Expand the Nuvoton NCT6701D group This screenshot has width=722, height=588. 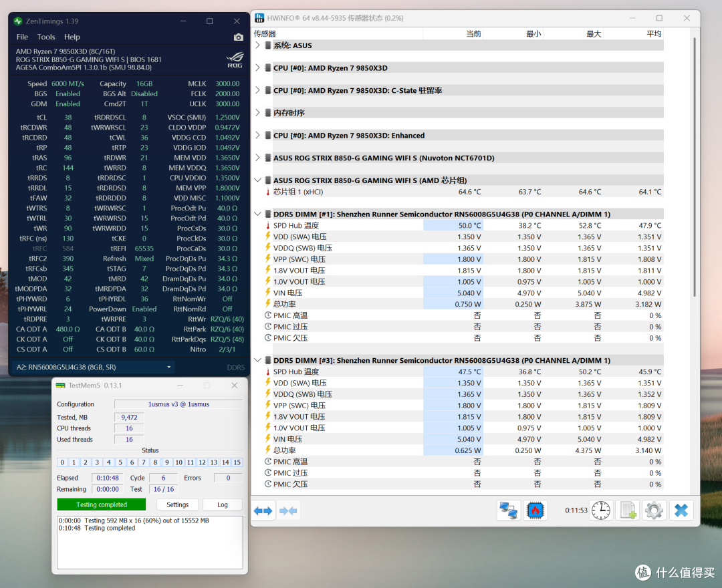[258, 158]
